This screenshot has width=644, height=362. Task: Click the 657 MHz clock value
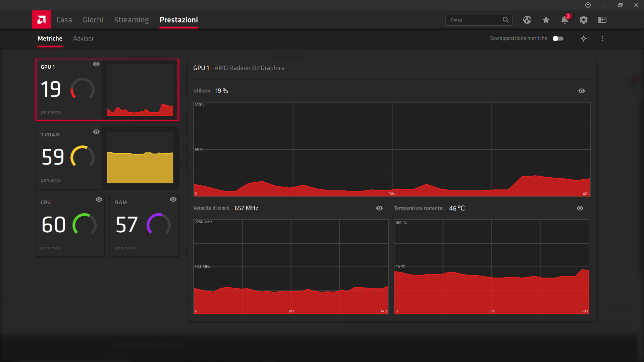(247, 208)
